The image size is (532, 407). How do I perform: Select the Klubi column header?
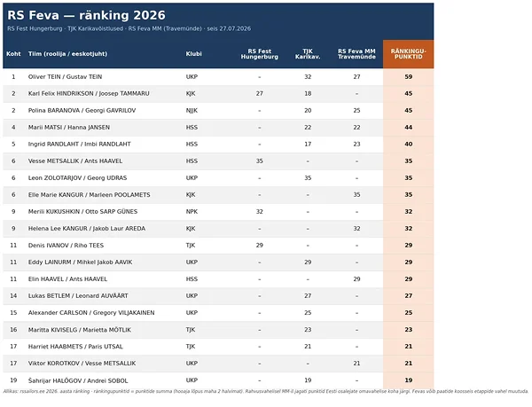(x=193, y=54)
